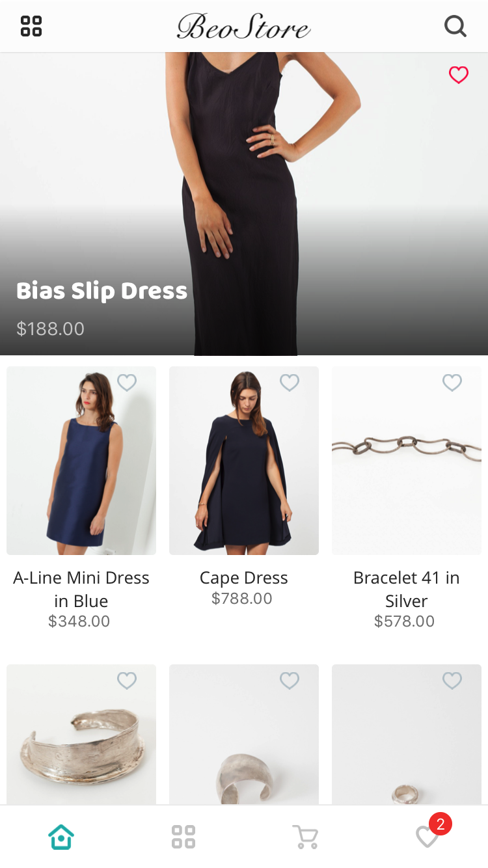The width and height of the screenshot is (488, 868).
Task: Tap the Bracelet 41 in Silver label
Action: (x=407, y=590)
